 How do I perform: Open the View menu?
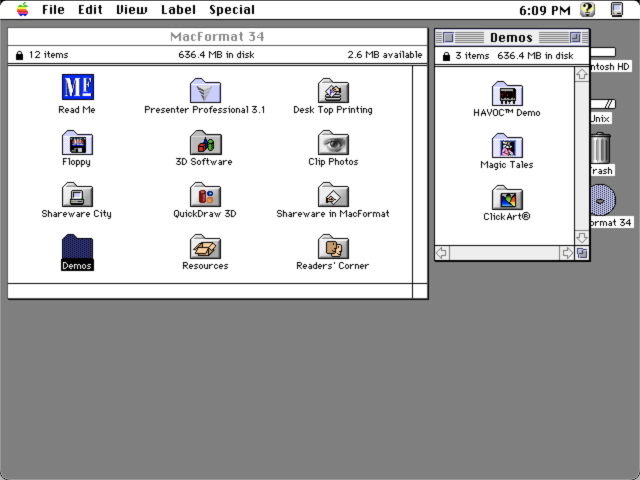131,9
